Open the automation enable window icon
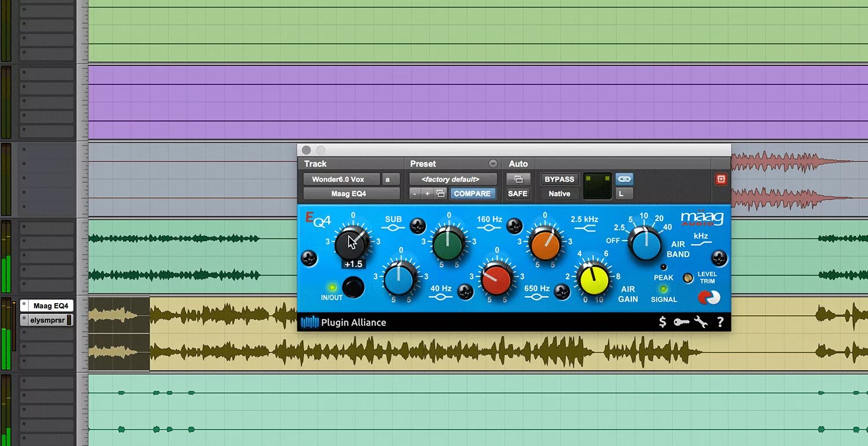 518,179
